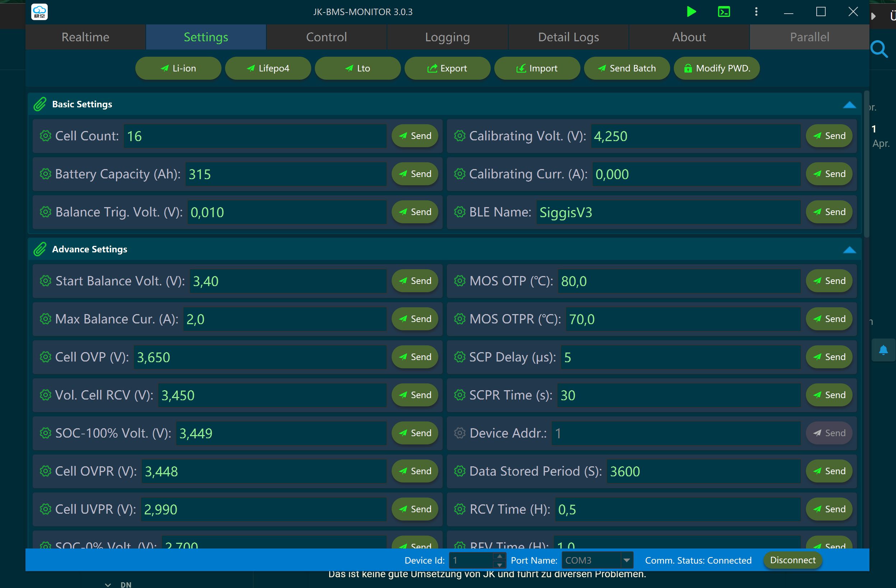Click the JK-BMS app logo icon
This screenshot has height=588, width=896.
coord(39,12)
